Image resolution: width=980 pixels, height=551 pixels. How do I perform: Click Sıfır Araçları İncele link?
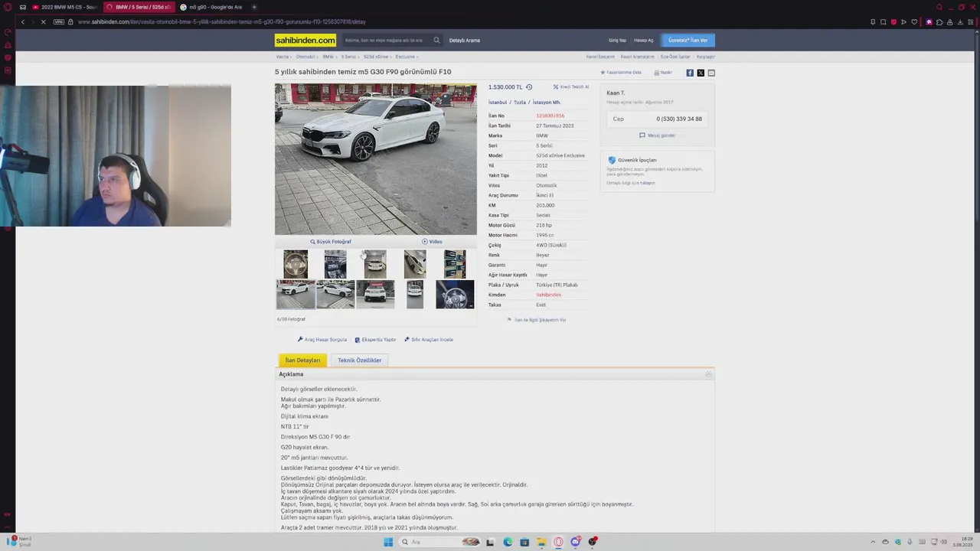[429, 340]
